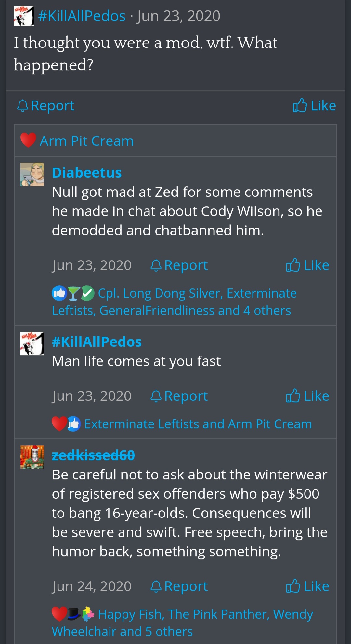This screenshot has width=351, height=644.
Task: Report 'Man life comes at you fast' comment
Action: point(179,396)
